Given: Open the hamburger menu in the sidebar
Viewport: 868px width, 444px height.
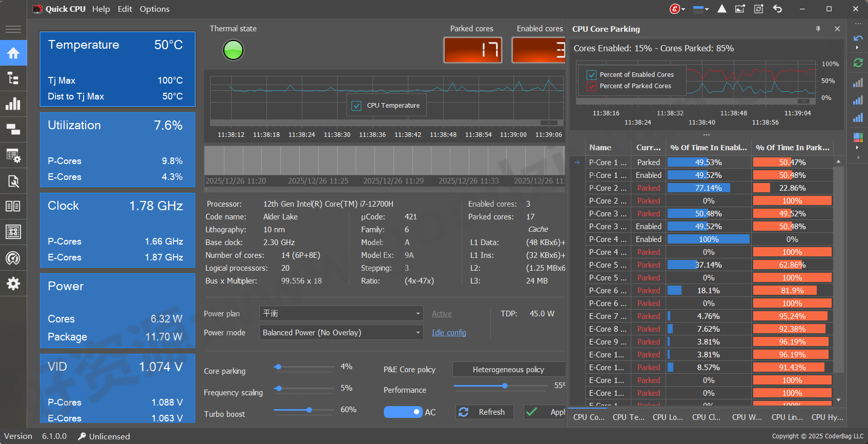Looking at the screenshot, I should [x=13, y=29].
